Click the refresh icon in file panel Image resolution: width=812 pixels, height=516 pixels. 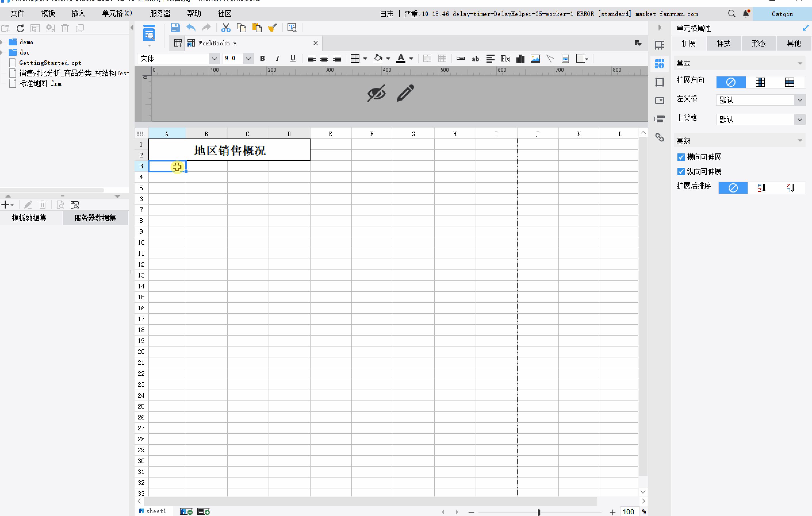(20, 28)
